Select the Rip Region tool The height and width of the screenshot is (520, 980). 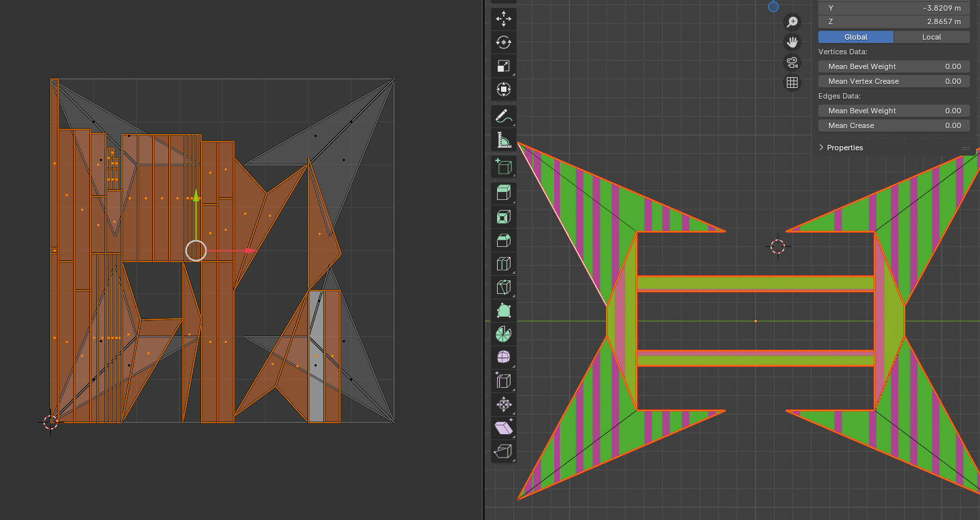504,452
